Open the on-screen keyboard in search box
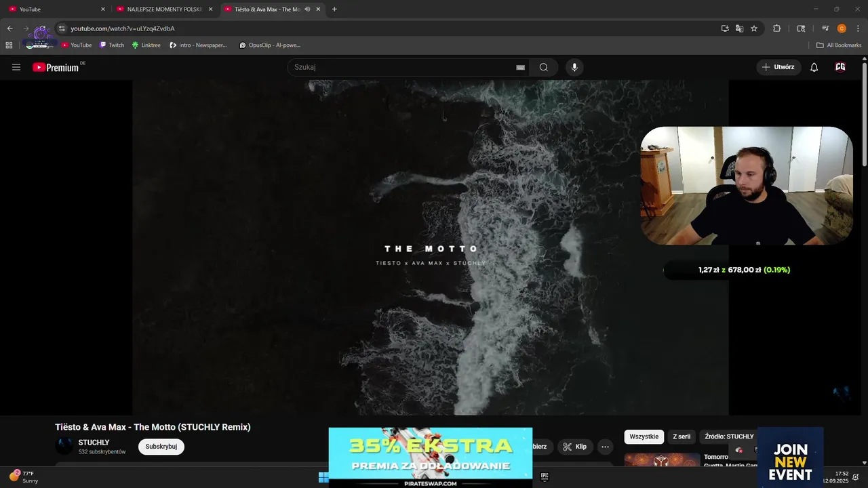Image resolution: width=868 pixels, height=488 pixels. [520, 67]
